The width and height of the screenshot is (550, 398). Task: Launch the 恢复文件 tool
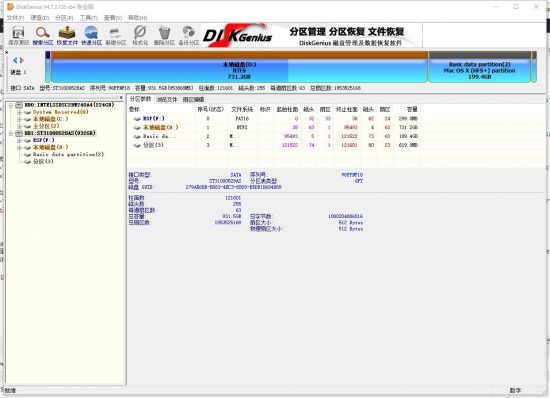(67, 35)
